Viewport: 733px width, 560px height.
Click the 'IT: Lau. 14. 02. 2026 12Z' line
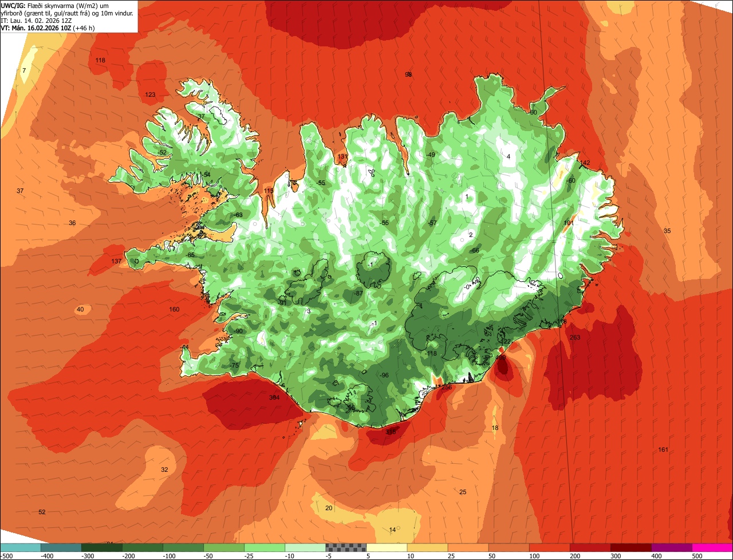[x=37, y=20]
